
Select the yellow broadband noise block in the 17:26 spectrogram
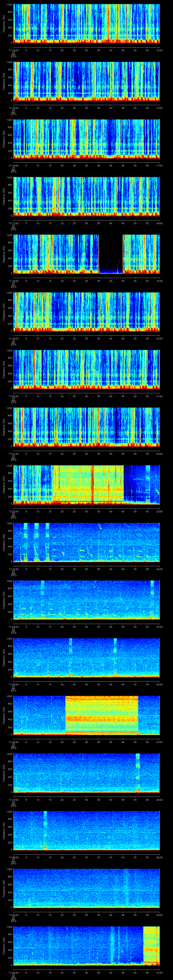(102, 715)
